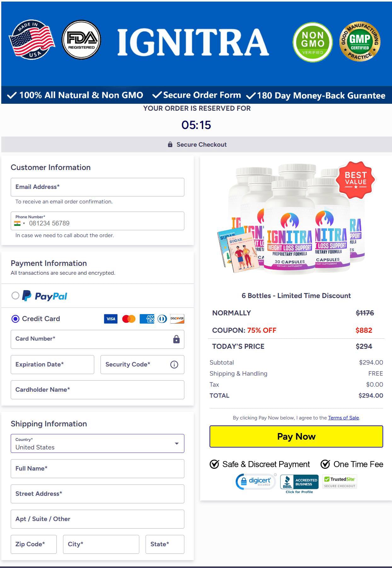Open the phone country flag selector
Image resolution: width=392 pixels, height=568 pixels.
20,223
